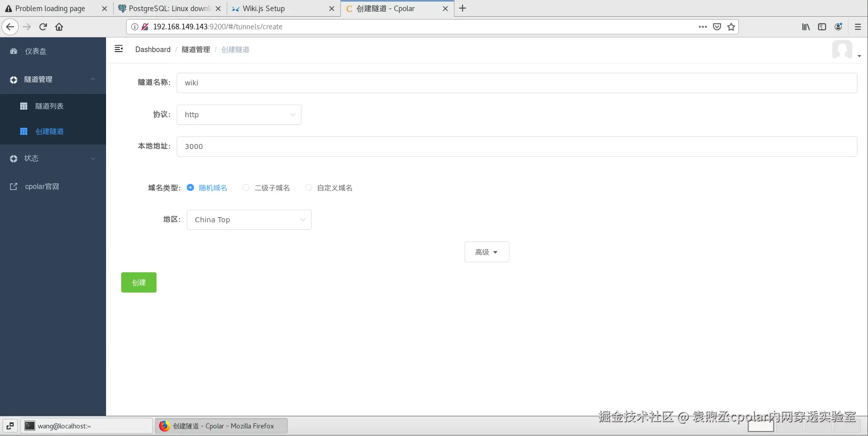Viewport: 868px width, 436px height.
Task: Click the 隧道列表 table icon
Action: [x=24, y=106]
